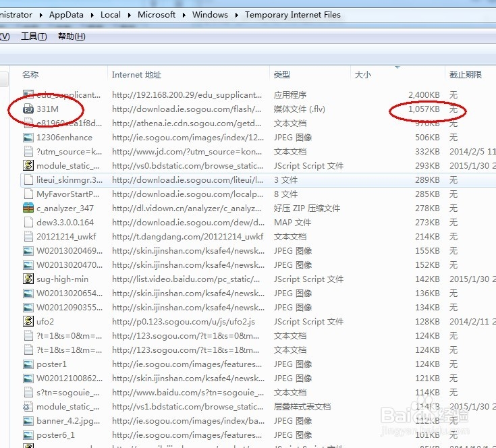Image resolution: width=496 pixels, height=448 pixels.
Task: Click the image icon of W02012100862...
Action: (28, 379)
